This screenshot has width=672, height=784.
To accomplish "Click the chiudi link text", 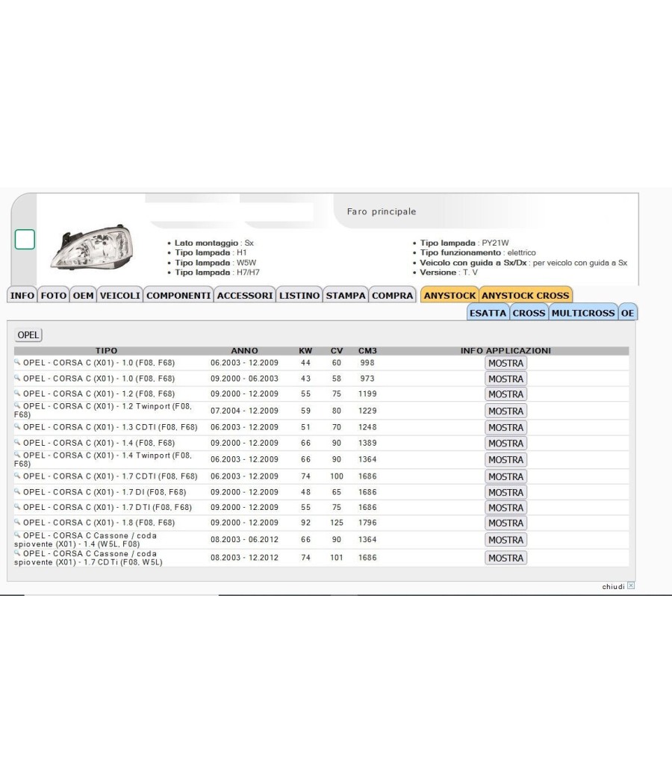I will point(613,586).
